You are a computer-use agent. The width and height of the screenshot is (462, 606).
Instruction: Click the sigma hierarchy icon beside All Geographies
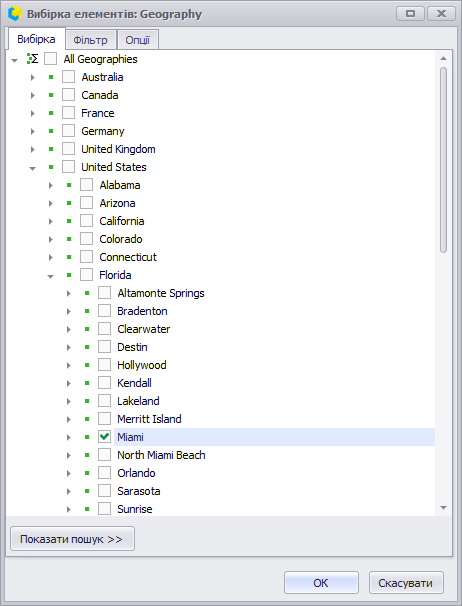[x=32, y=59]
